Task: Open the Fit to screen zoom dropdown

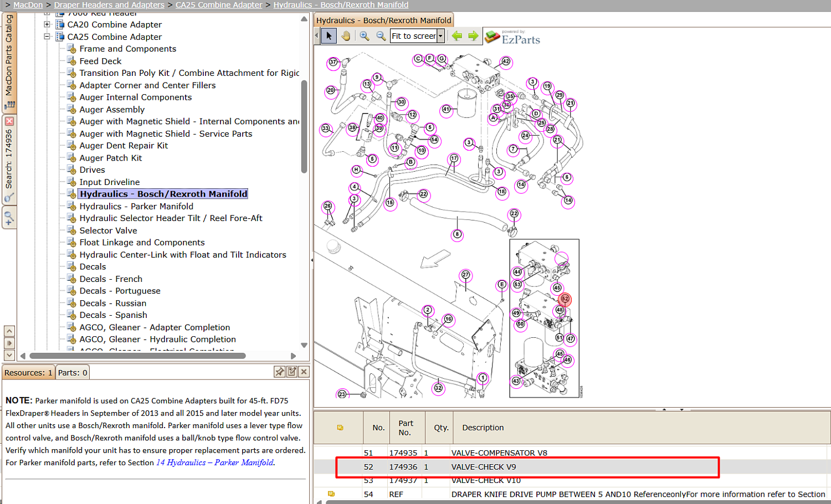Action: [x=440, y=36]
